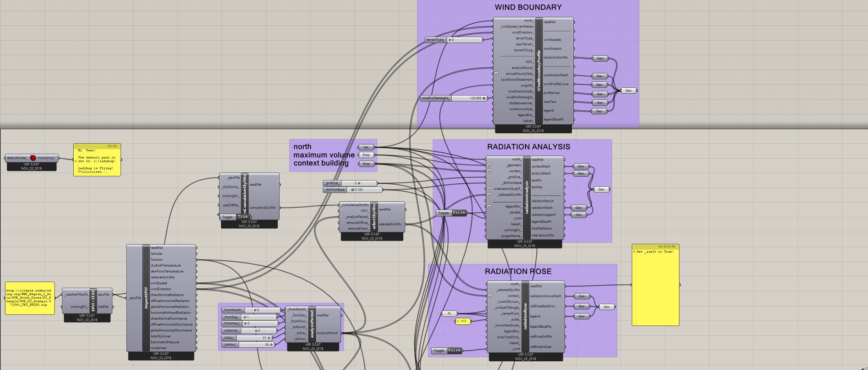Viewport: 868px width, 370px height.
Task: Click the yellow weather file URL panel
Action: [x=30, y=298]
